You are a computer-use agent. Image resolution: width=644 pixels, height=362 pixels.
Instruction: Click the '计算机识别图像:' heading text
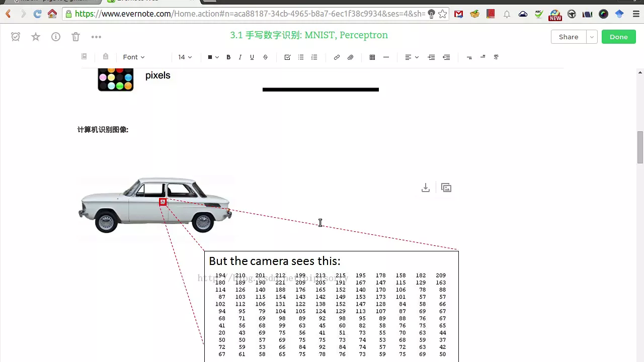tap(103, 130)
